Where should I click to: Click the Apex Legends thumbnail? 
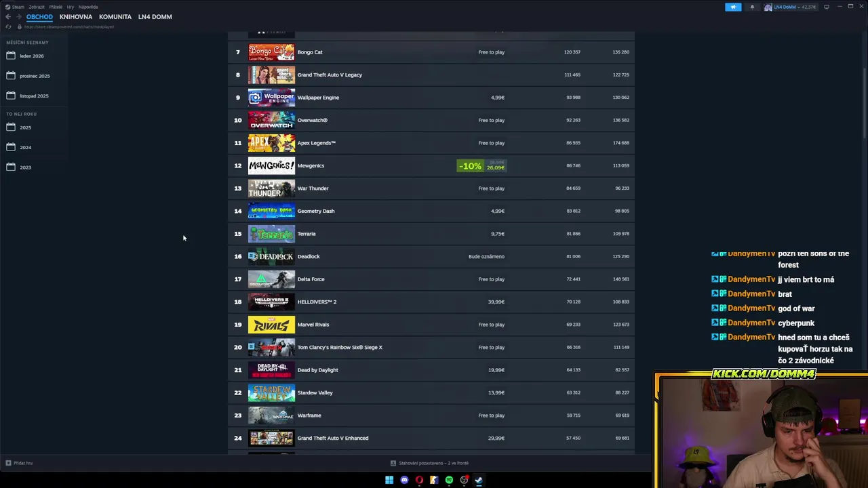(x=271, y=143)
